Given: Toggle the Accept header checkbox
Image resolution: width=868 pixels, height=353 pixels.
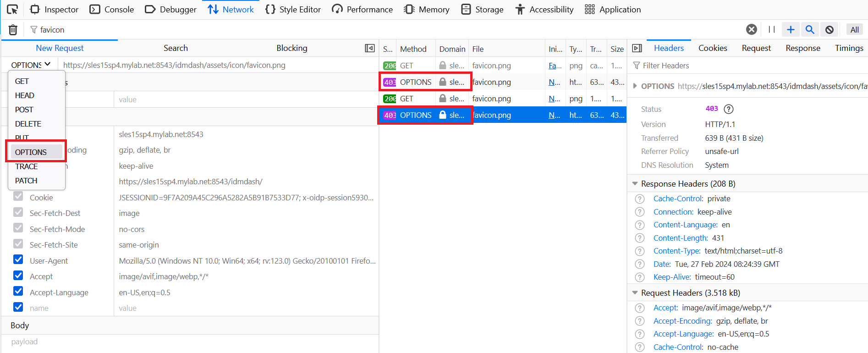Looking at the screenshot, I should (x=18, y=276).
